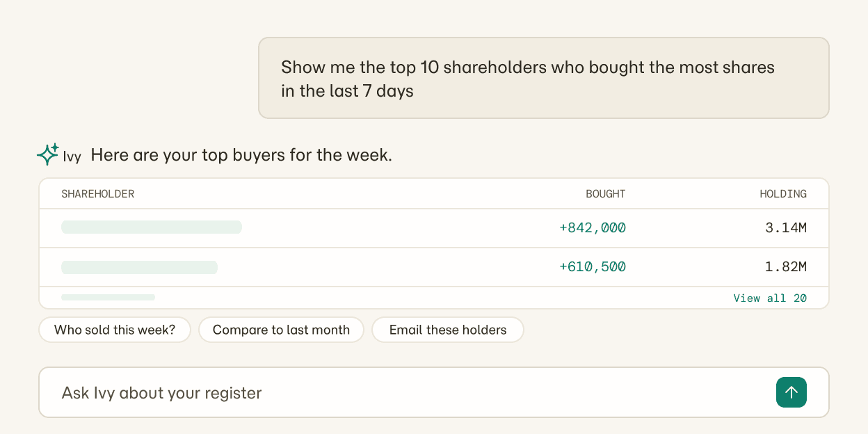
Task: Click the user message about top 10 shareholders
Action: click(x=544, y=79)
